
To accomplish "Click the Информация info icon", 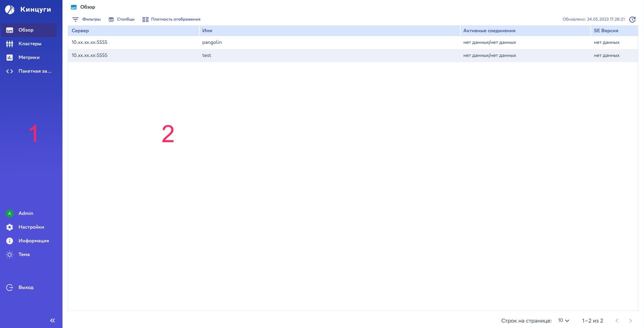I will pos(10,241).
